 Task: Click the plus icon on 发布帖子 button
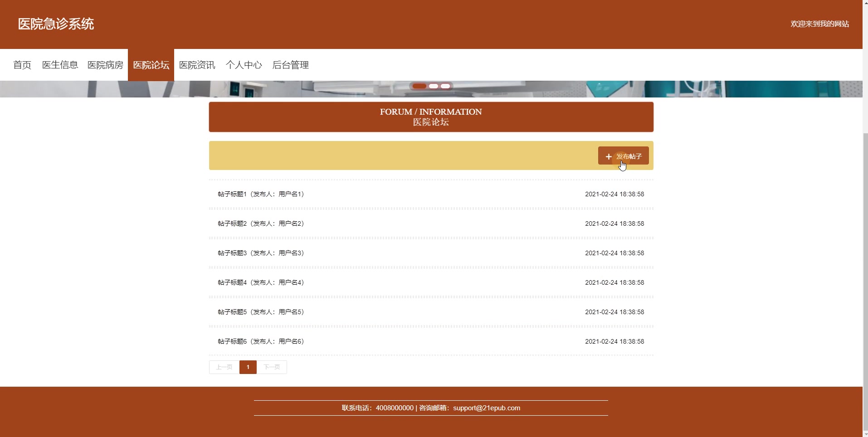(x=608, y=156)
